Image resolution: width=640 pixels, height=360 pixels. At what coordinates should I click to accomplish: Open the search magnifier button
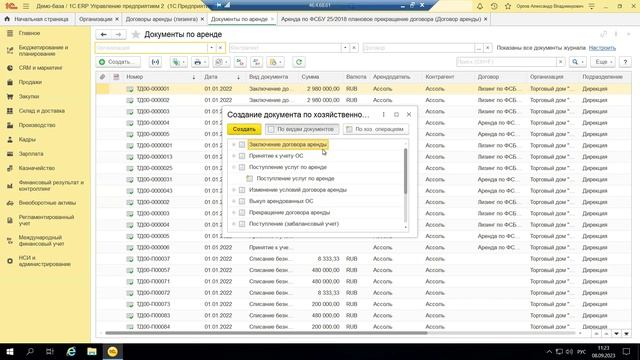coord(578,62)
